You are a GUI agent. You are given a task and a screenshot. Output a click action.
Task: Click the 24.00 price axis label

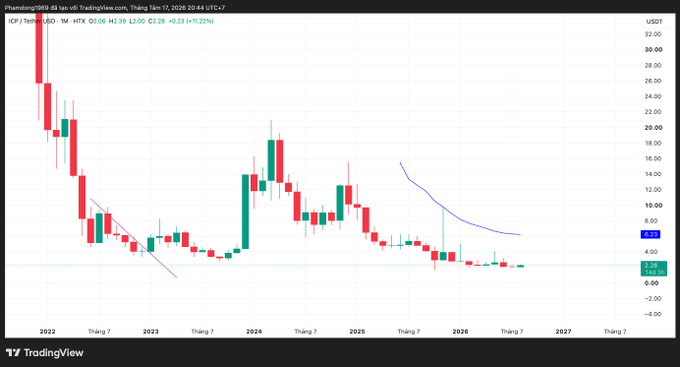click(x=653, y=96)
